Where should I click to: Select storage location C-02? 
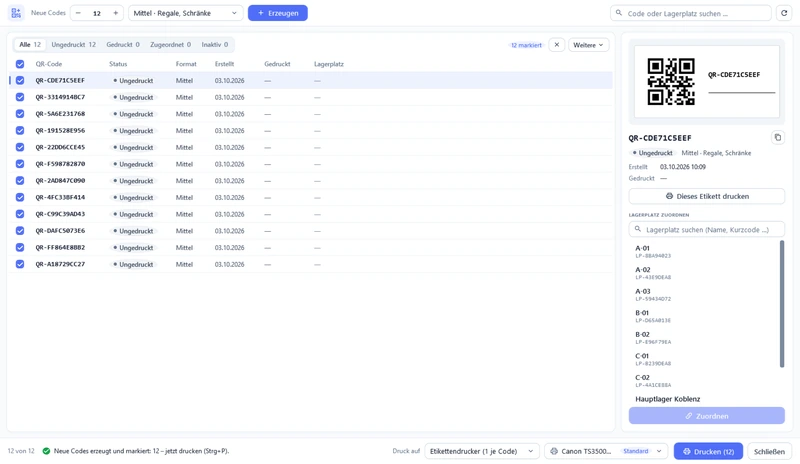pos(704,381)
